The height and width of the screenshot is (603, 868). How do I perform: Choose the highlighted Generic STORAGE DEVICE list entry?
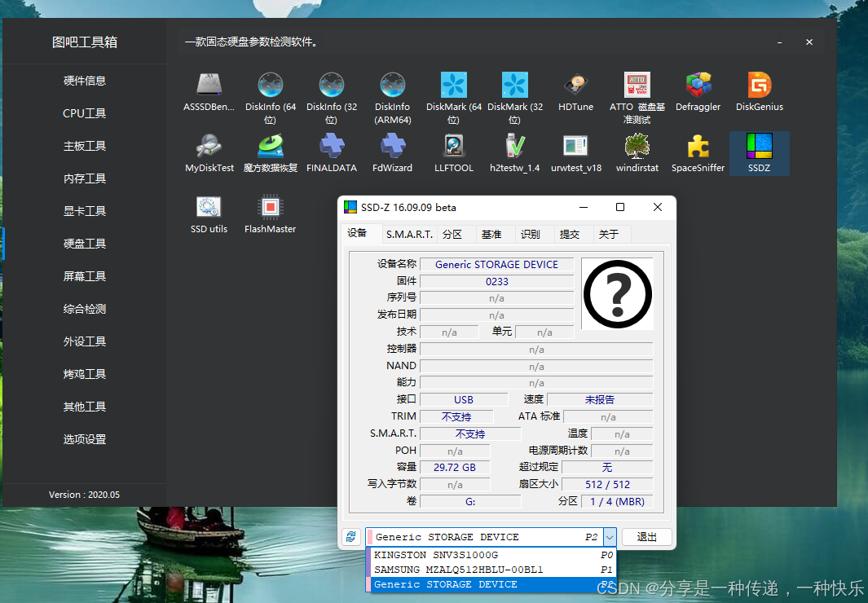tap(491, 584)
